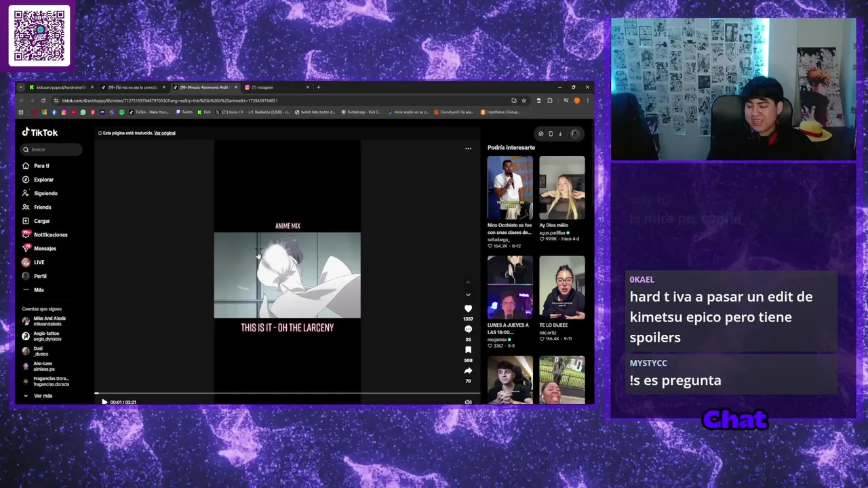Screen dimensions: 868x488
Task: Open profile avatar in TikTok header
Action: click(574, 134)
